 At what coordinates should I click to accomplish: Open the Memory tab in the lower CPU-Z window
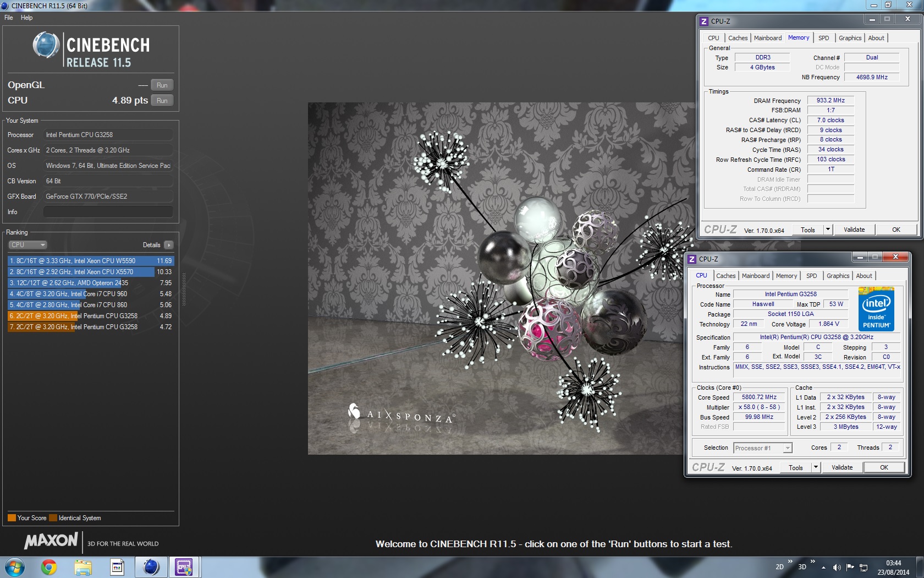[x=787, y=276]
